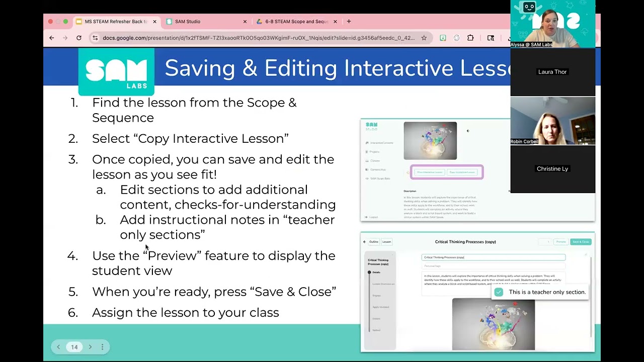The image size is (644, 362).
Task: Click the browser forward arrow
Action: click(x=65, y=38)
